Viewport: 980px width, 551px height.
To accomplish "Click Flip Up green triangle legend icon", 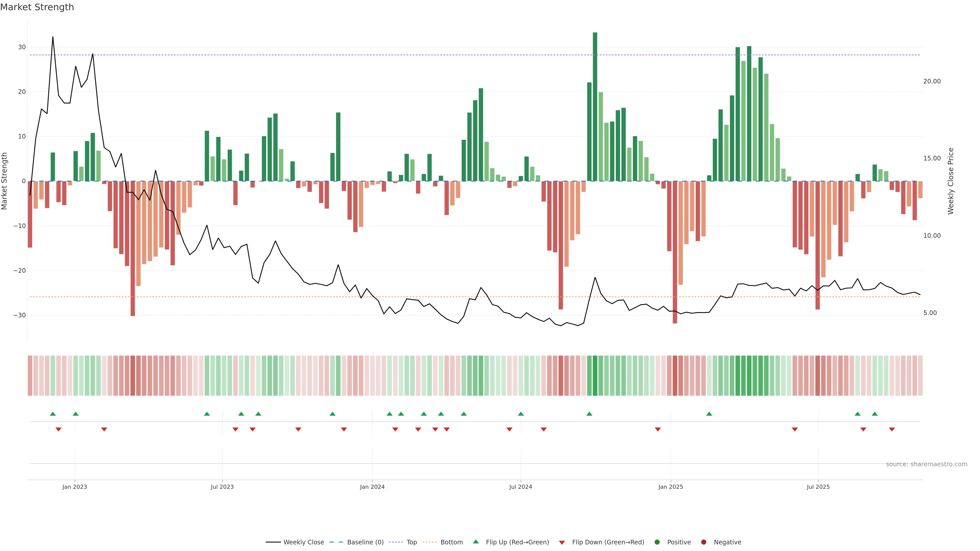I will coord(475,542).
